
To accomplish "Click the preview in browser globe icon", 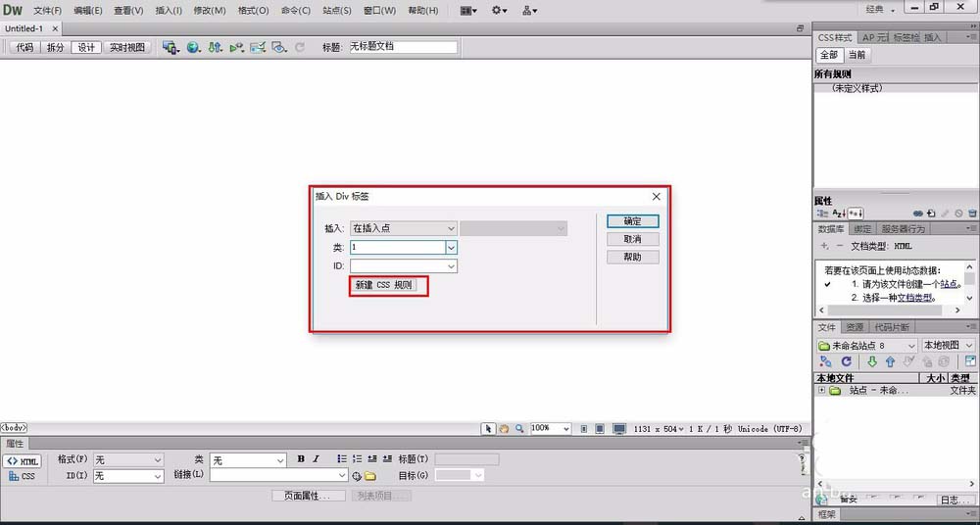I will coord(194,47).
